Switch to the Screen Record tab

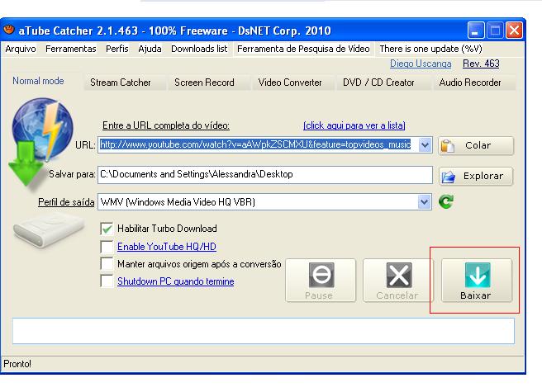click(x=204, y=83)
